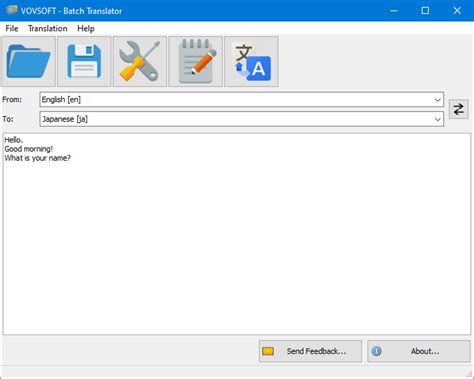Screen dimensions: 474x379
Task: Click the text line 'Good morning!'
Action: tap(29, 149)
